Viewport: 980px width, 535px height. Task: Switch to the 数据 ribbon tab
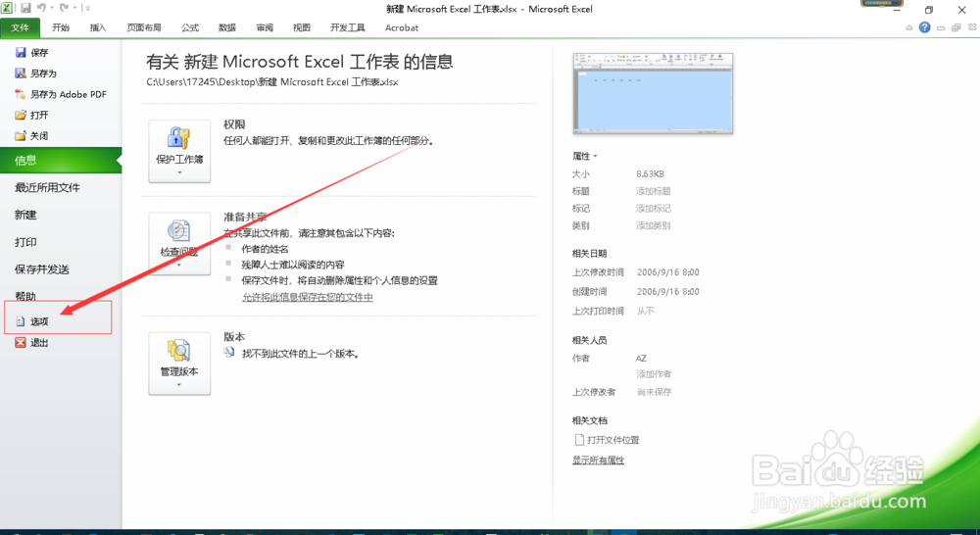pyautogui.click(x=227, y=27)
